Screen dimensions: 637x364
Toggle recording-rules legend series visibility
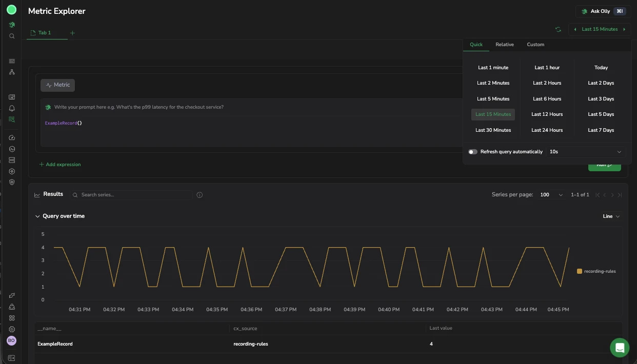596,271
